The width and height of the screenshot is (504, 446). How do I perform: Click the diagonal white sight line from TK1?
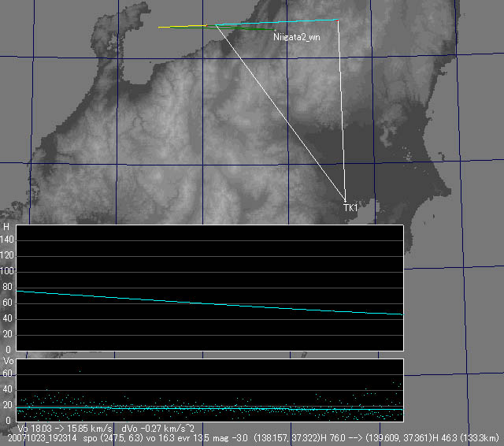(x=280, y=113)
